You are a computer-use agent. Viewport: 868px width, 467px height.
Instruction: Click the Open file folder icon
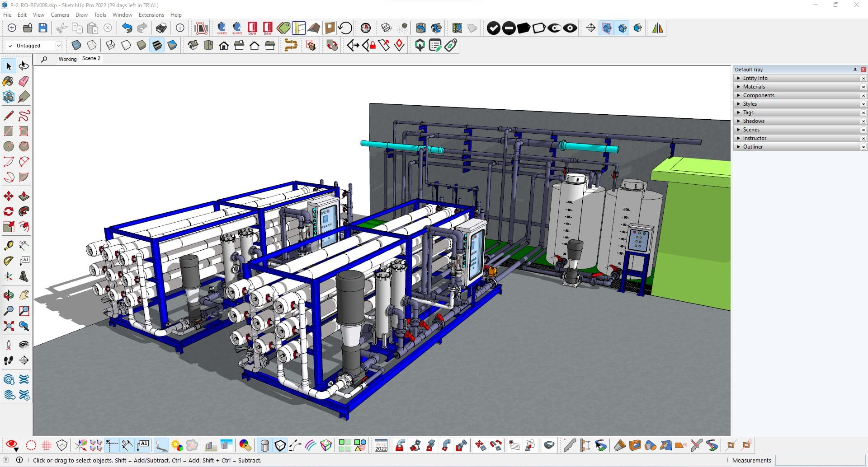point(28,28)
